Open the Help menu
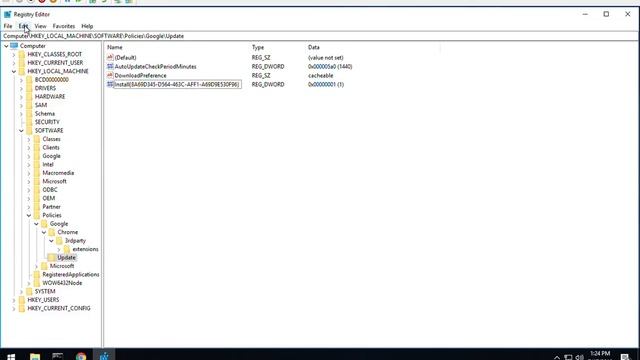The width and height of the screenshot is (640, 360). (x=87, y=26)
